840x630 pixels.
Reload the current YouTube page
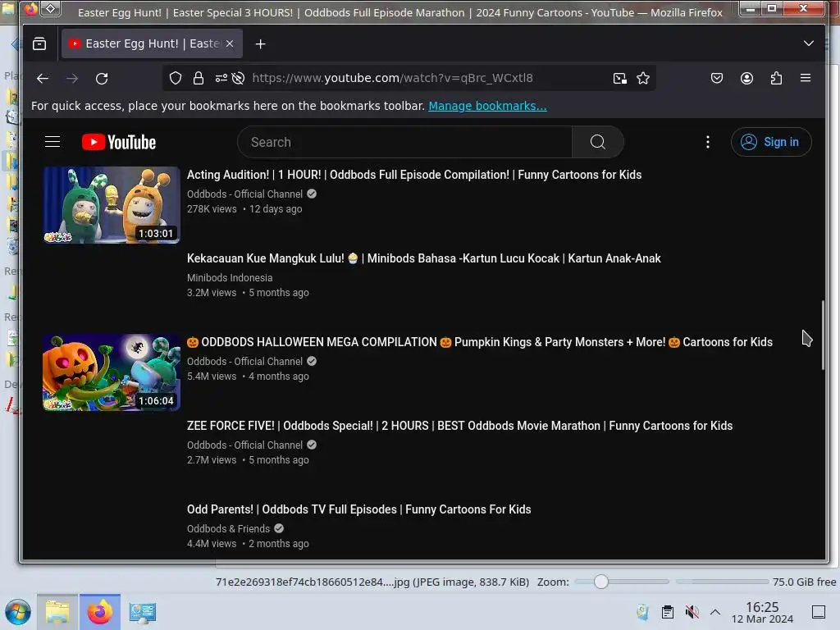click(x=102, y=78)
